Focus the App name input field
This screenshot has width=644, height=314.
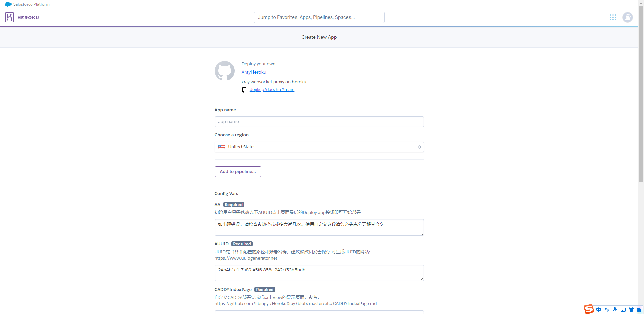coord(319,122)
